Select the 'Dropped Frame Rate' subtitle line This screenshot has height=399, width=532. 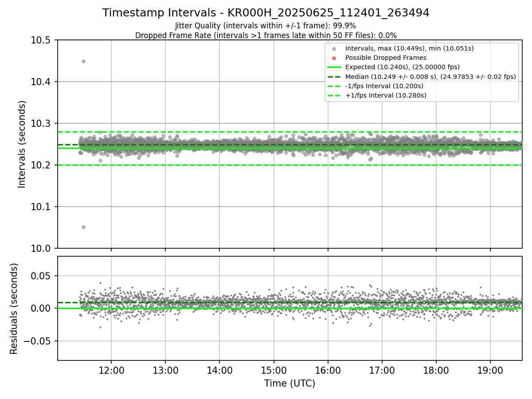tap(266, 35)
